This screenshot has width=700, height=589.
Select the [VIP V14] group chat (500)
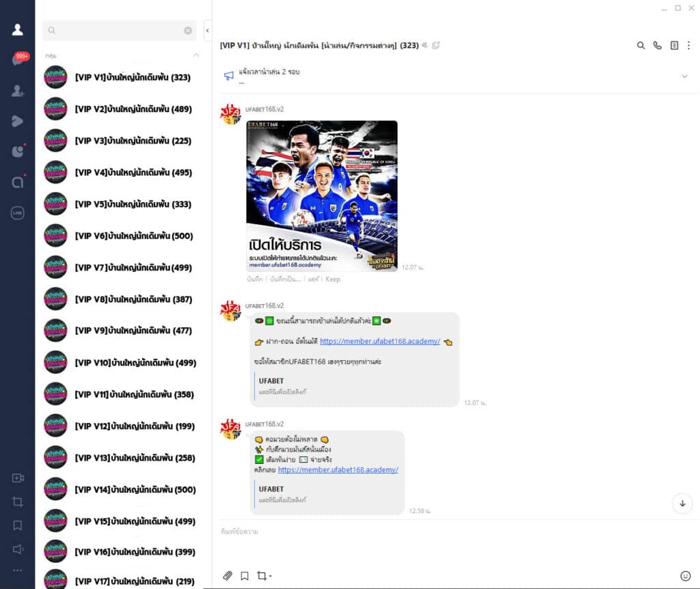coord(122,489)
